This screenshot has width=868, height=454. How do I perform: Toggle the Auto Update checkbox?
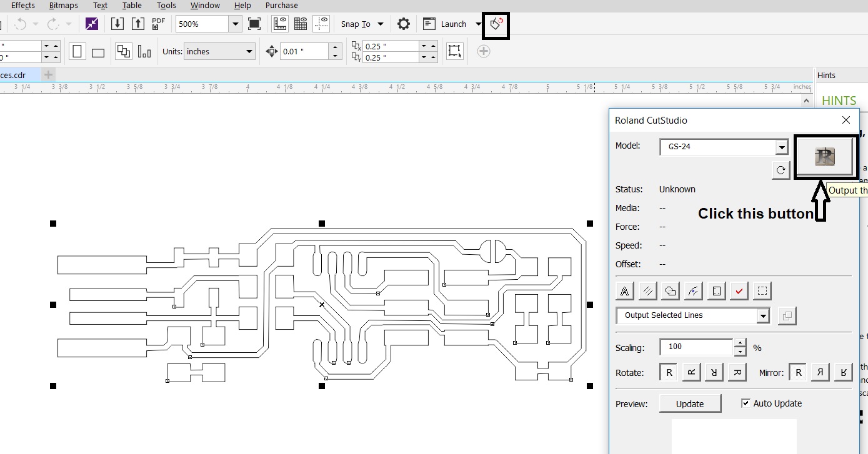745,403
